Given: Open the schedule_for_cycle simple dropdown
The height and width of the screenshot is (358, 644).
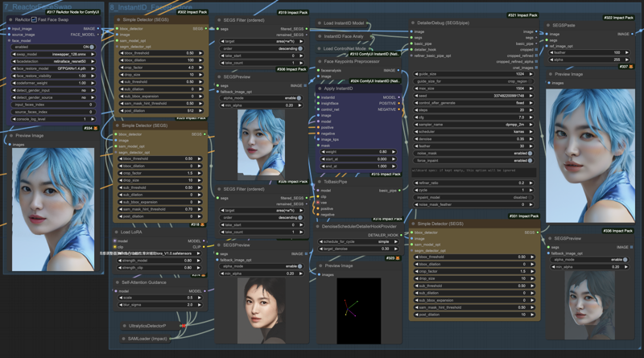Looking at the screenshot, I should click(358, 241).
